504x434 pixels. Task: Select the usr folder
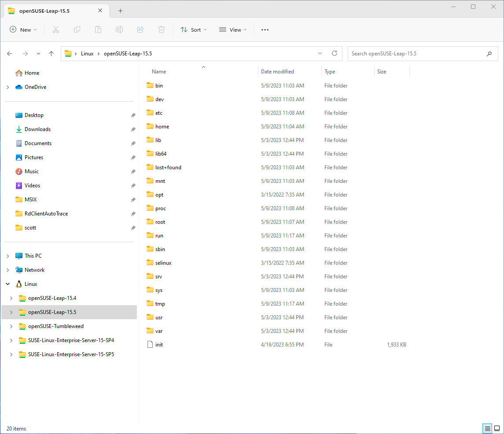(x=159, y=317)
